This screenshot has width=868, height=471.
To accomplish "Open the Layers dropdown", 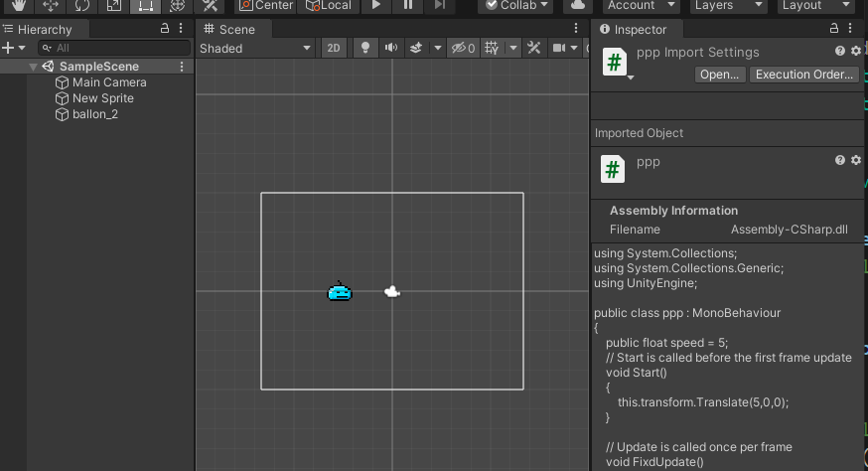I will tap(729, 5).
